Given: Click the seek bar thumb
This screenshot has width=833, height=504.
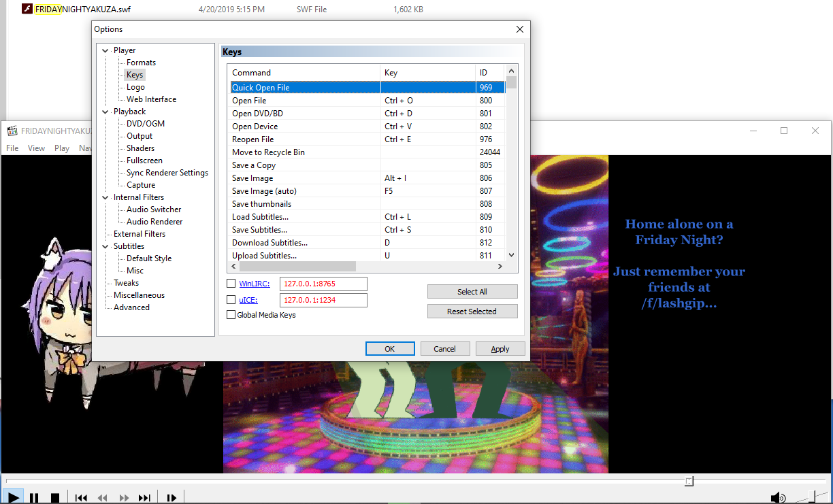Looking at the screenshot, I should 689,481.
